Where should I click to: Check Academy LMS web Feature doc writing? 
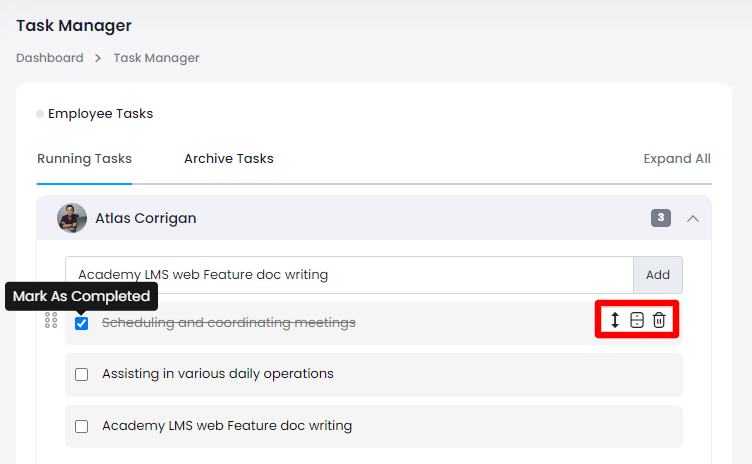pyautogui.click(x=82, y=426)
